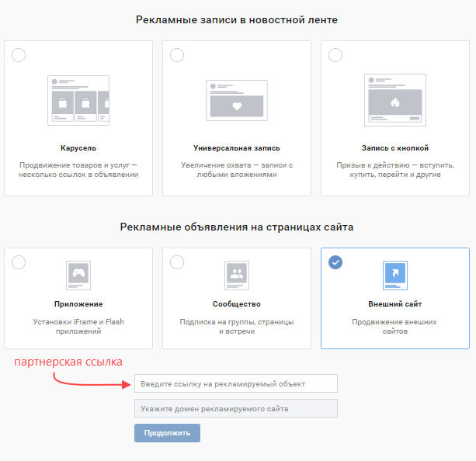Select the Сообщество radio button
The height and width of the screenshot is (461, 476).
coord(177,262)
